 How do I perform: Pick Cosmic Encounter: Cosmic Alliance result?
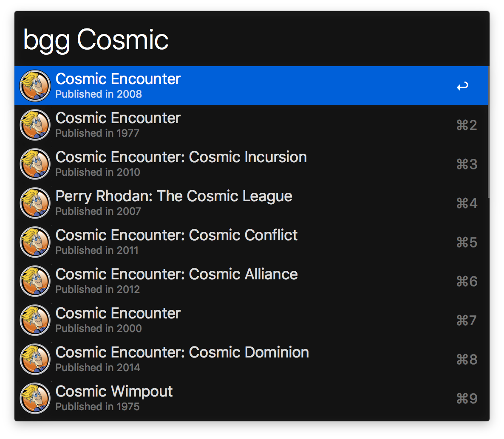click(251, 281)
